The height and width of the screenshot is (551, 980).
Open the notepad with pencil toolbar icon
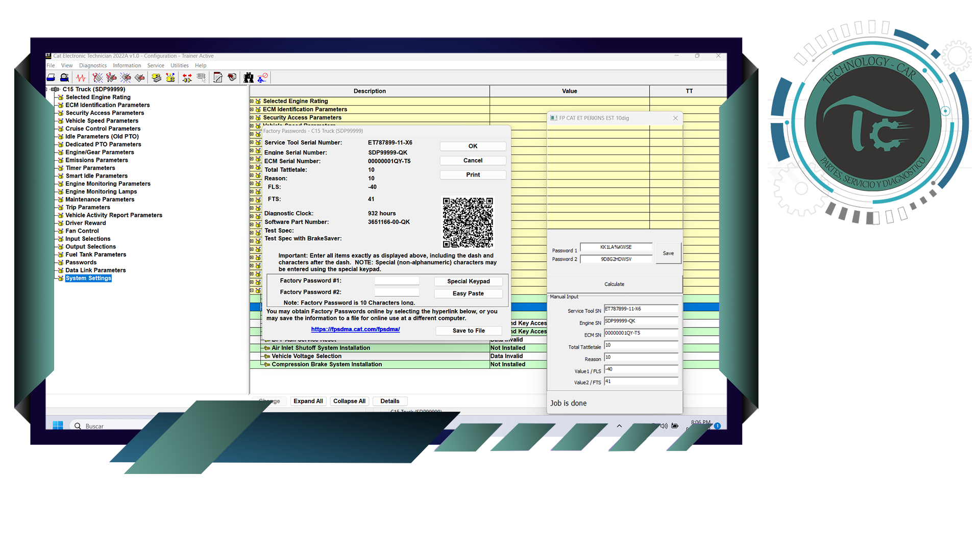point(218,78)
